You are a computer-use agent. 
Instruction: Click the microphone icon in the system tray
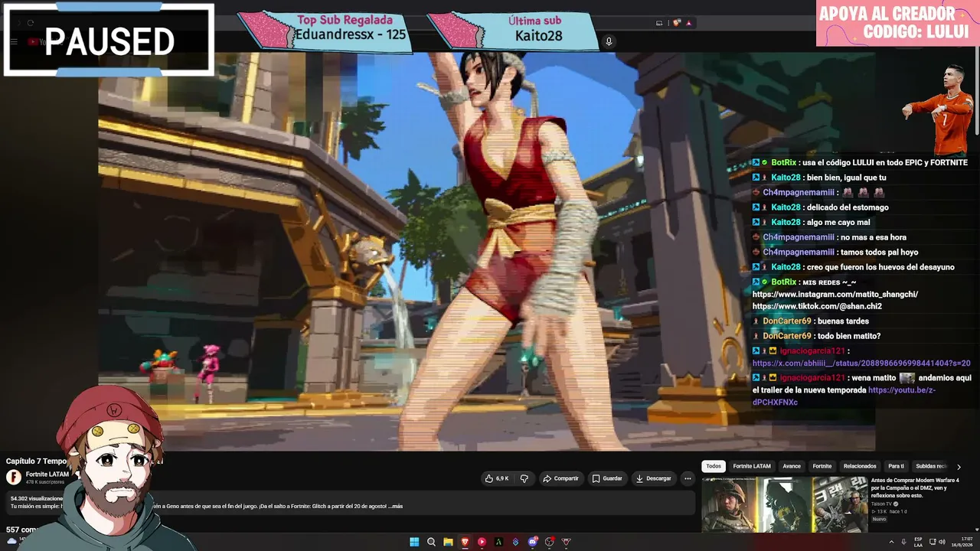pos(903,542)
